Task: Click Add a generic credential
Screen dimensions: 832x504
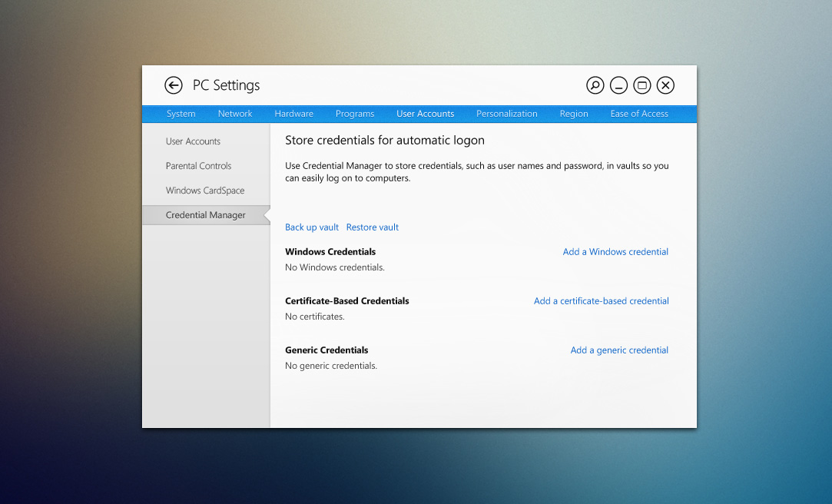Action: coord(619,350)
